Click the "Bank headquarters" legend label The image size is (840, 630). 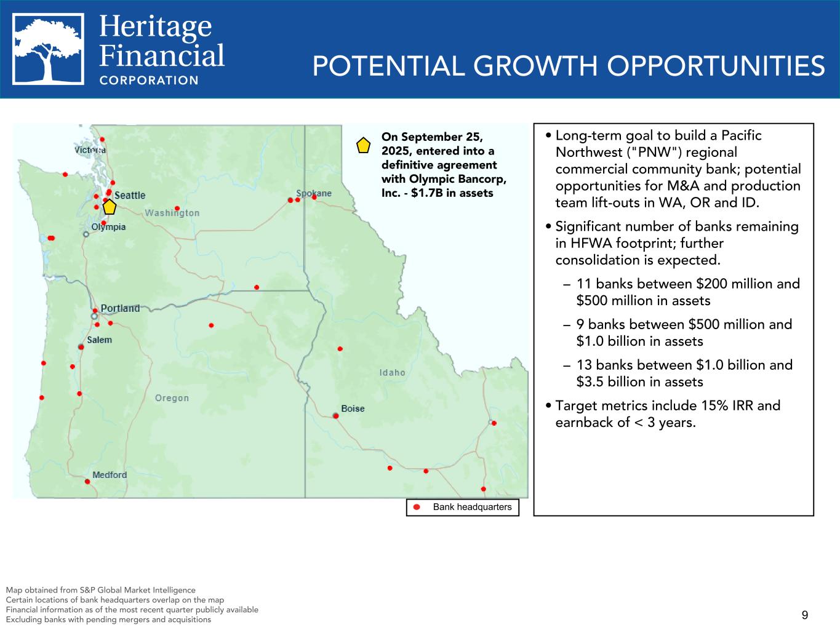472,507
